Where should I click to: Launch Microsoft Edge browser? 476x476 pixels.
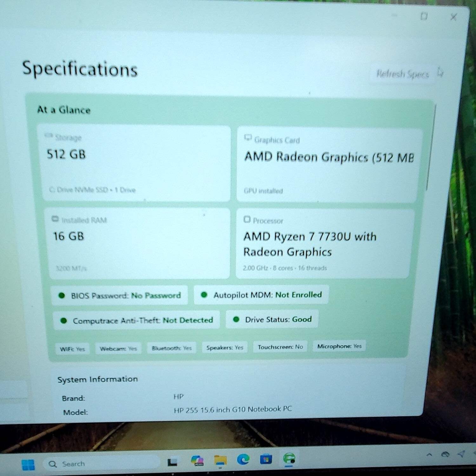click(x=243, y=459)
